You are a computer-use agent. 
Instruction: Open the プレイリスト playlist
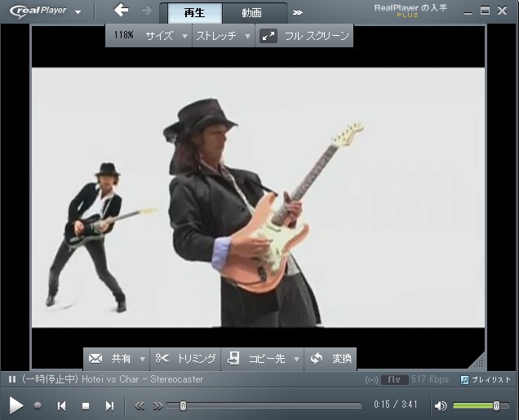tap(491, 380)
